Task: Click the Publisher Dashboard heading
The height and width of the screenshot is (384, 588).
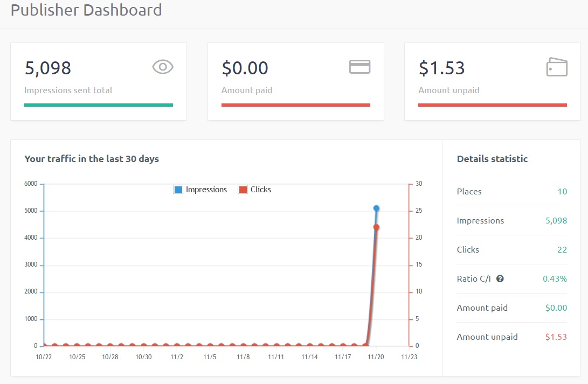Action: pos(86,10)
